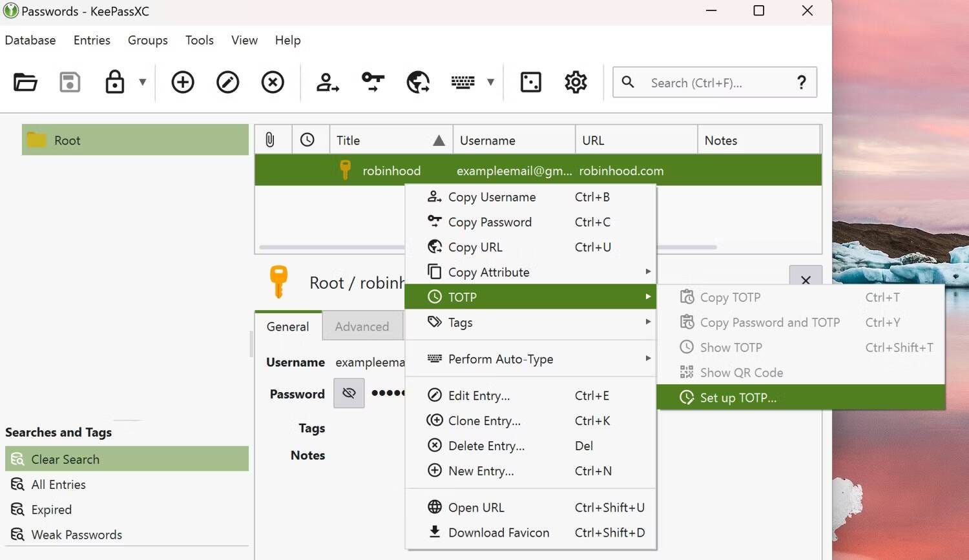The width and height of the screenshot is (969, 560).
Task: Click the Lock Database padlock icon
Action: pos(114,83)
